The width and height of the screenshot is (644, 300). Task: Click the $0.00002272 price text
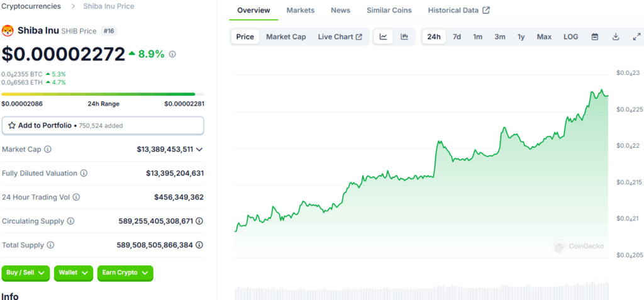tap(64, 54)
